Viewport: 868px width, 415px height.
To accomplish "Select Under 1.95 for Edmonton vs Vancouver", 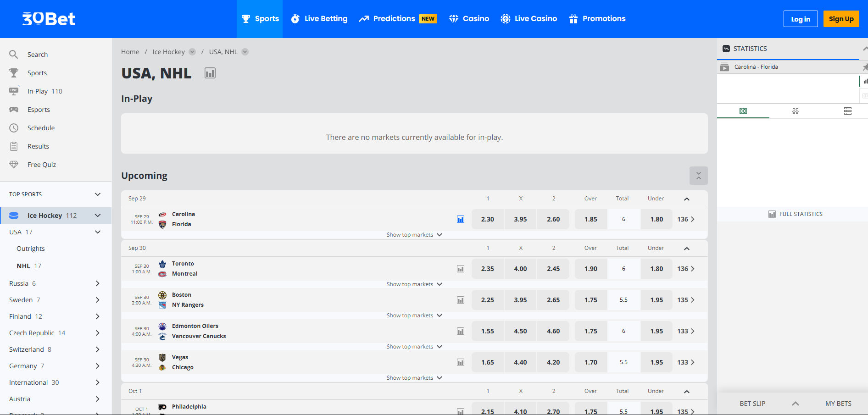I will coord(657,331).
